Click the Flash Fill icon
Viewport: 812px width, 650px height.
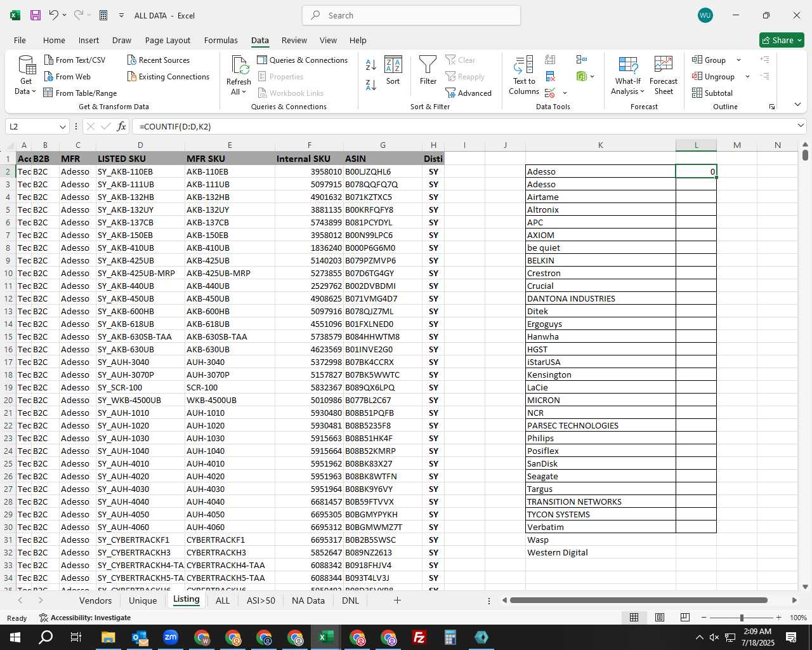click(x=550, y=60)
